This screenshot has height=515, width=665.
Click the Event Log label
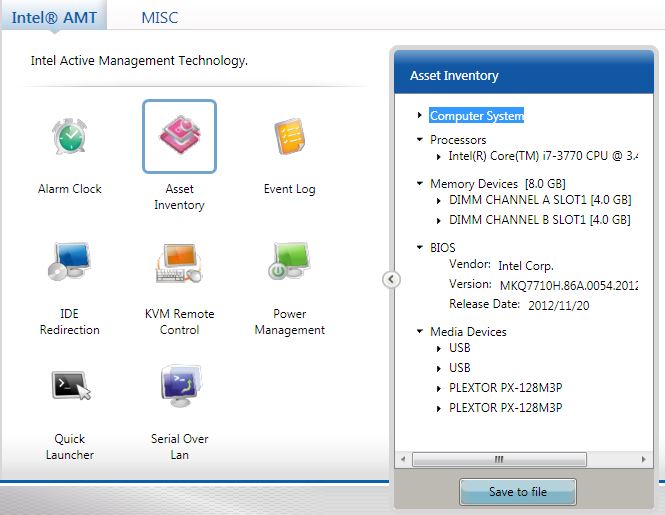pyautogui.click(x=290, y=189)
